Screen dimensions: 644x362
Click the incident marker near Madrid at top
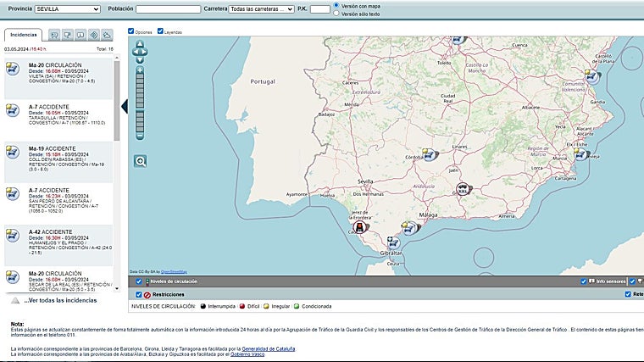pyautogui.click(x=458, y=40)
